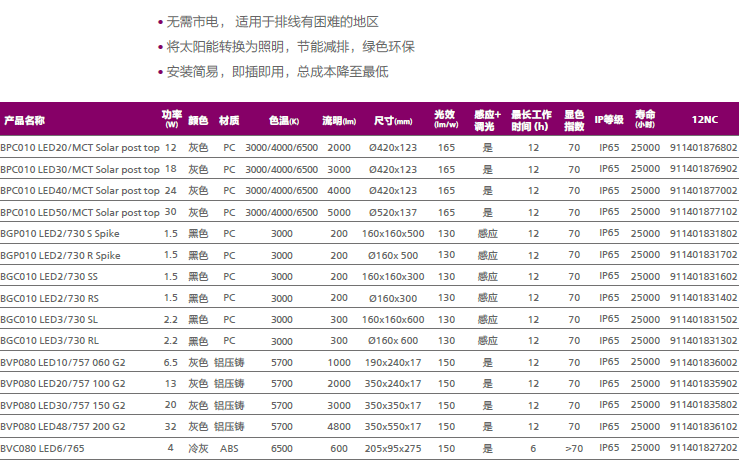Click 12NC code 911401827202
Image resolution: width=739 pixels, height=460 pixels.
coord(704,448)
